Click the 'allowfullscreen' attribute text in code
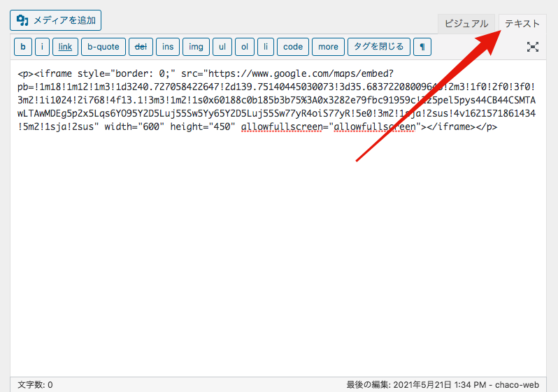 point(282,127)
